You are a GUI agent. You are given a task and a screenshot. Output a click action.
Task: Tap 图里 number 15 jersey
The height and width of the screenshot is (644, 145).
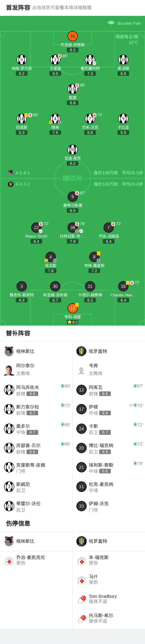click(x=73, y=89)
